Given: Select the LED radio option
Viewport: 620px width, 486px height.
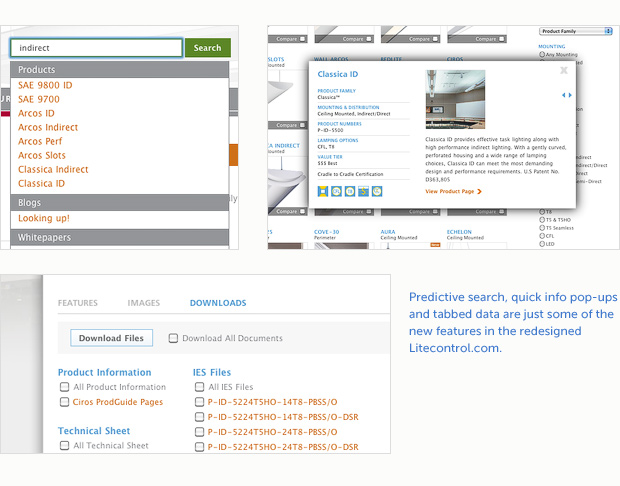Looking at the screenshot, I should pyautogui.click(x=542, y=244).
